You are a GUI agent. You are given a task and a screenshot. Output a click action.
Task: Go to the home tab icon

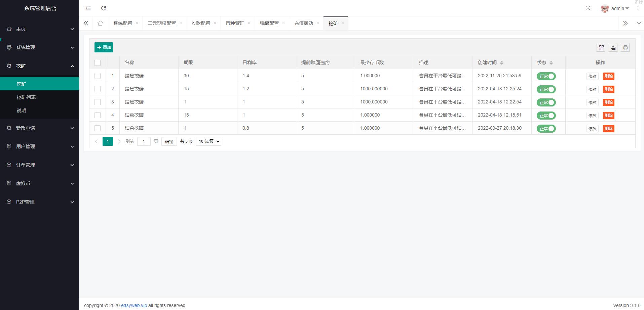point(100,23)
